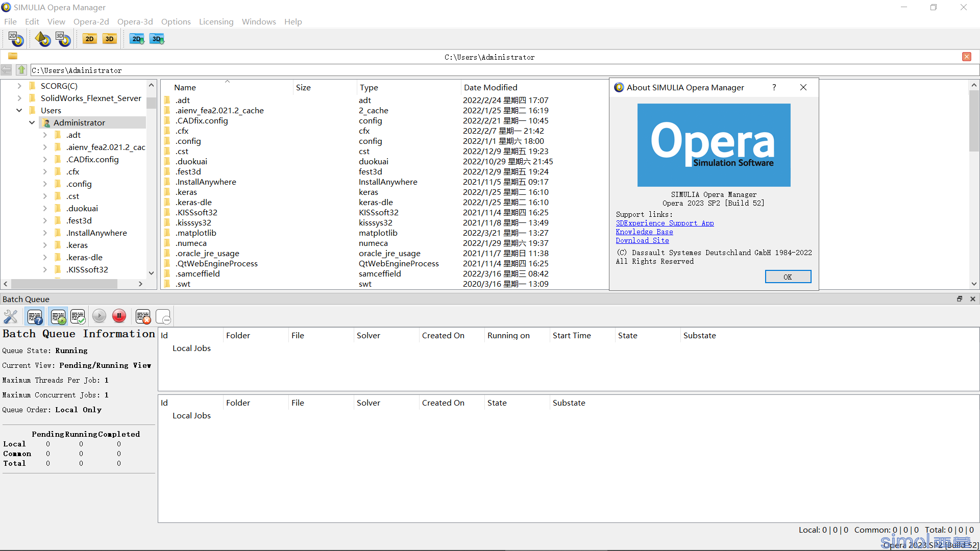Open the Options menu
Viewport: 980px width, 551px height.
point(176,21)
